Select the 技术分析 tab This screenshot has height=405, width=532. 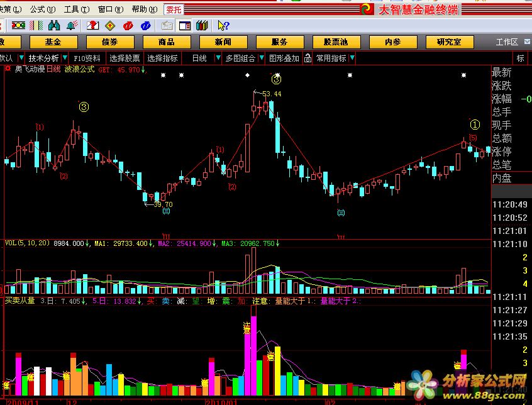(x=43, y=58)
